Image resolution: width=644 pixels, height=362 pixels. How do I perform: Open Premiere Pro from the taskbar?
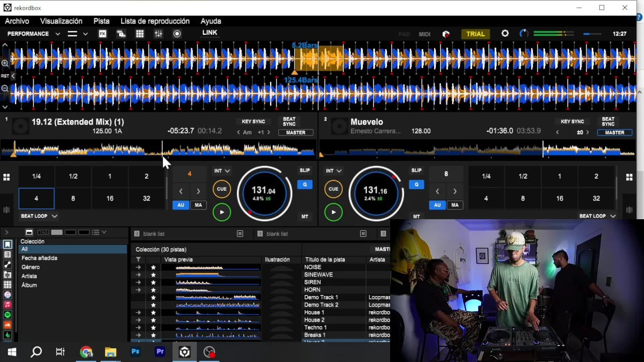pyautogui.click(x=160, y=352)
